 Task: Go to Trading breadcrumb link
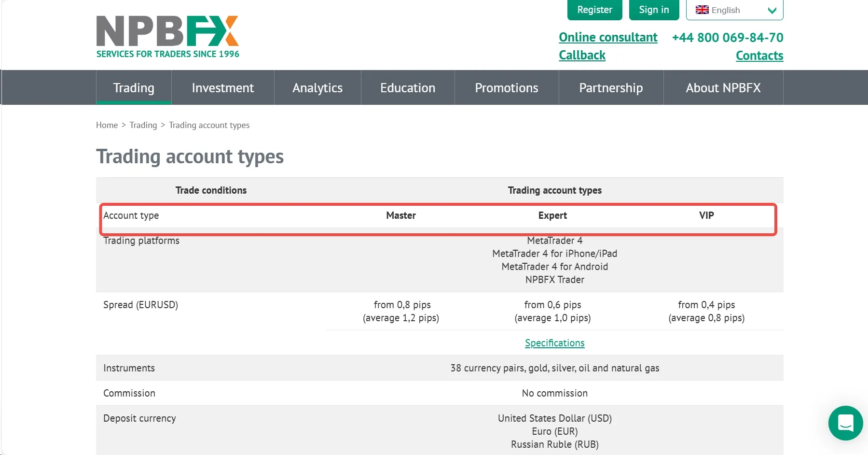click(x=143, y=125)
